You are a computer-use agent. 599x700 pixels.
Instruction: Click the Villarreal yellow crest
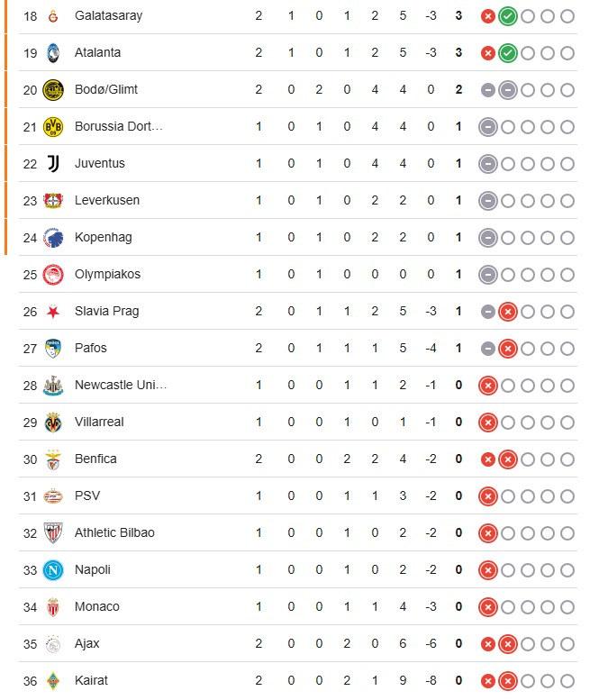click(x=53, y=423)
